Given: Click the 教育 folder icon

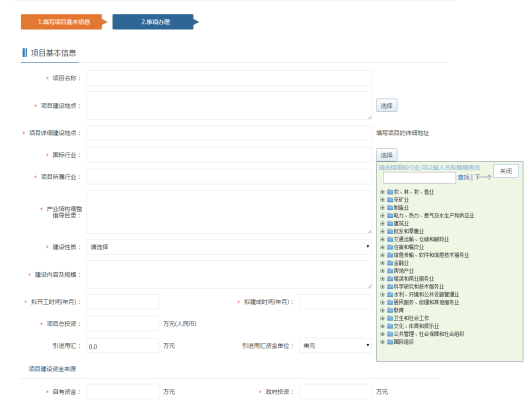Looking at the screenshot, I should (x=390, y=311).
